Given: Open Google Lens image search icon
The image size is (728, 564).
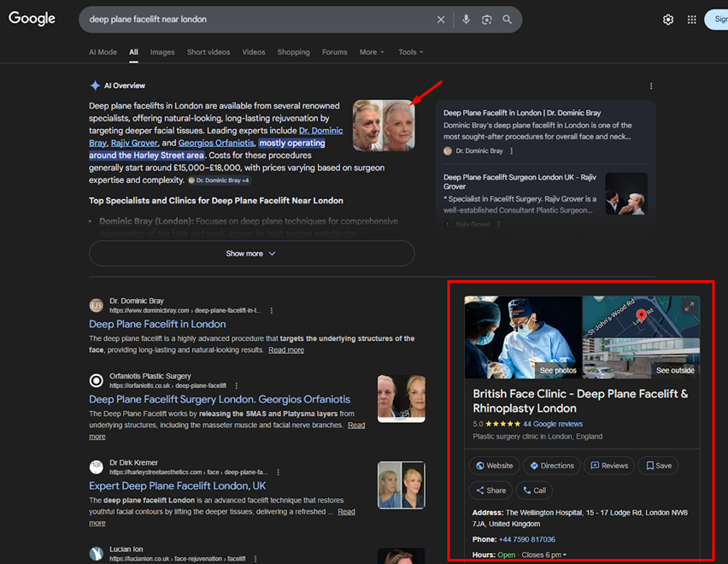Looking at the screenshot, I should [487, 20].
